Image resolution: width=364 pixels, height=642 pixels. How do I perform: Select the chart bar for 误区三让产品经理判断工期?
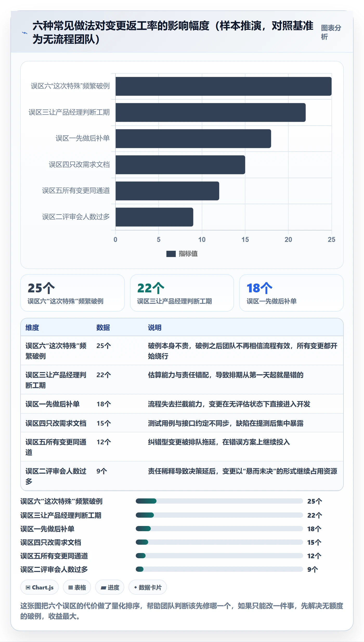click(210, 112)
